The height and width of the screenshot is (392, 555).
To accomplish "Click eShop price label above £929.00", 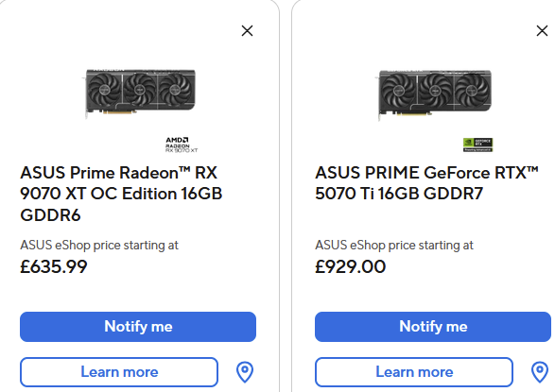I will tap(394, 245).
